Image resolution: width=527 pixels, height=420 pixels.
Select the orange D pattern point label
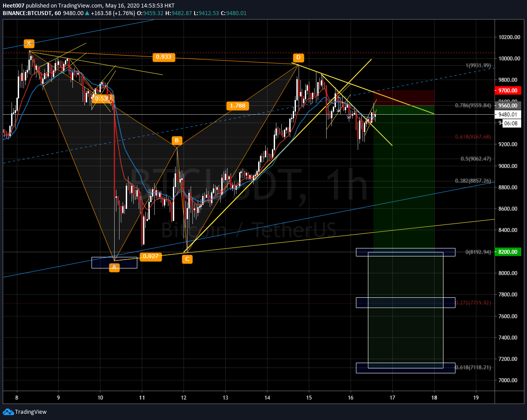pos(298,57)
